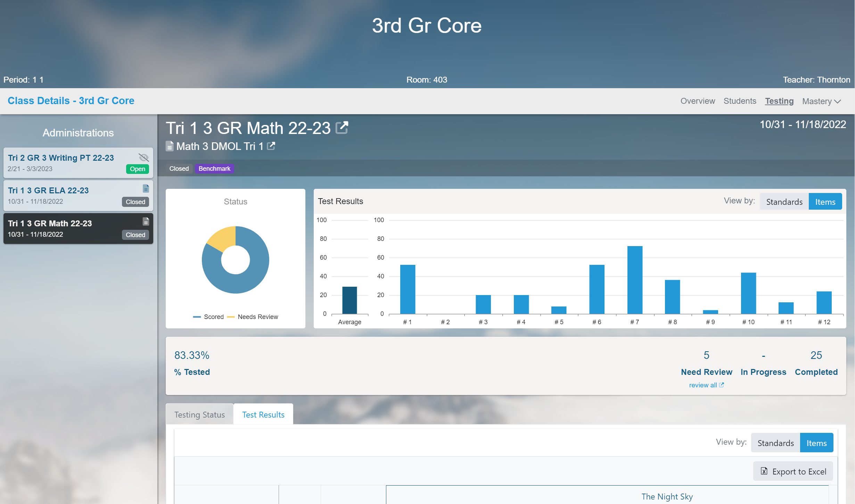Go to the Students menu item

click(x=740, y=101)
